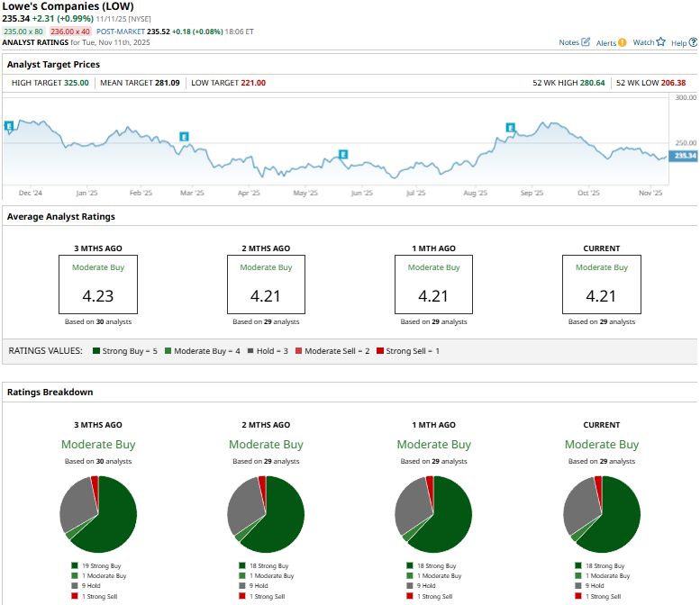Click the Lowe's Companies (LOW) title
The width and height of the screenshot is (700, 605).
point(68,6)
